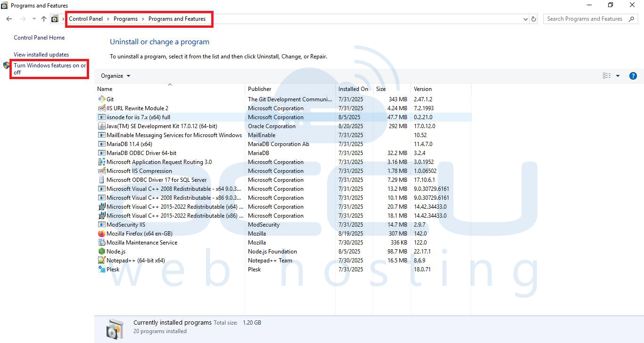Navigate to Control Panel in the breadcrumb
This screenshot has width=644, height=343.
86,19
